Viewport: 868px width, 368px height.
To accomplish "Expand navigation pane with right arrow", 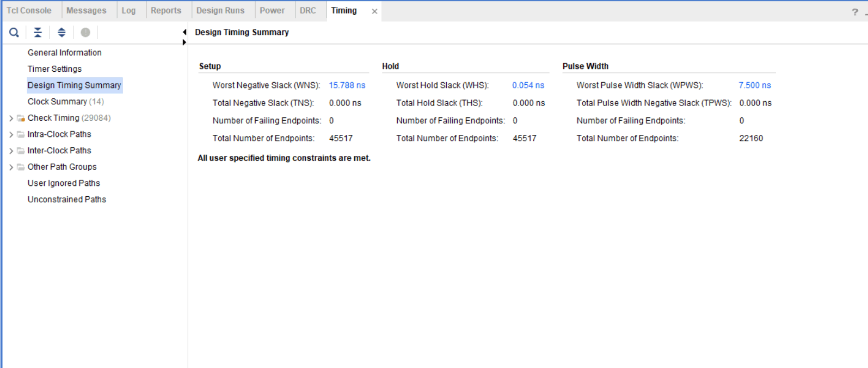I will pyautogui.click(x=184, y=42).
